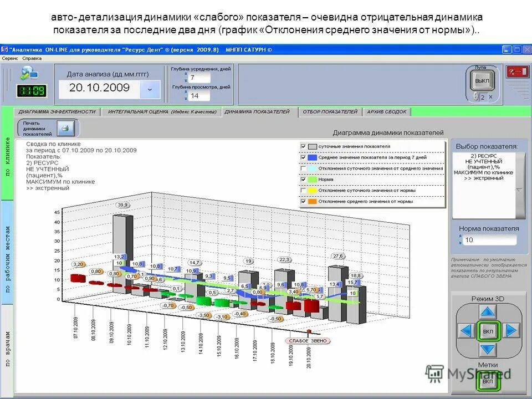The image size is (532, 399).
Task: Select the ДИНАМИКА ПОКАЗАТЕЛЕЙ tab
Action: [x=257, y=111]
